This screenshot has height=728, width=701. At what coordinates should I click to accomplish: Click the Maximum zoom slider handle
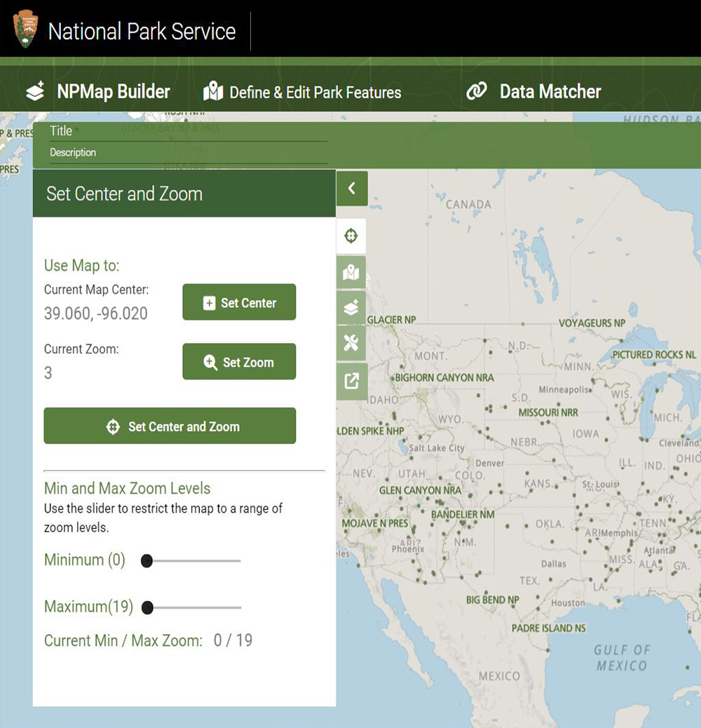tap(147, 607)
